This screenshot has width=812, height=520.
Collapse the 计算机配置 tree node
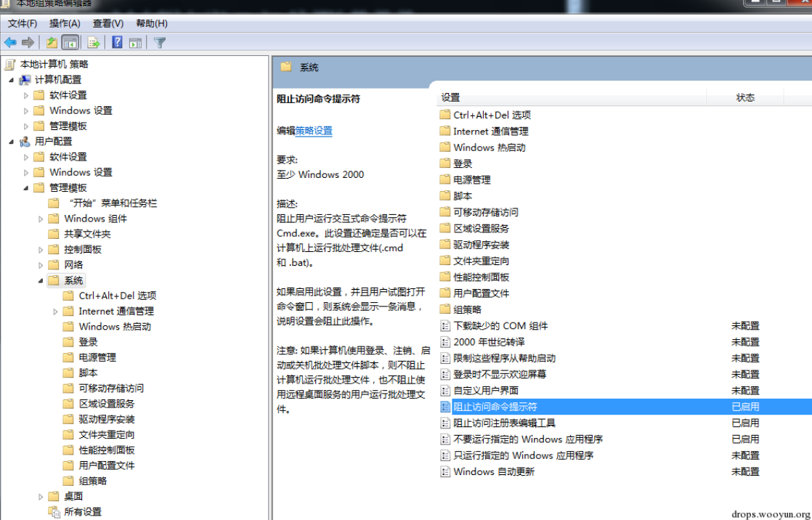(11, 80)
